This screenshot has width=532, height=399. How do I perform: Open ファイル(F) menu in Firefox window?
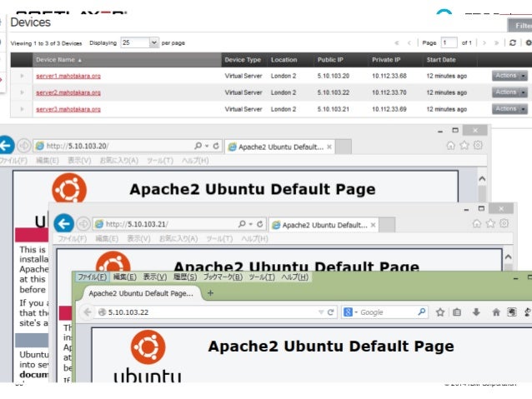coord(92,277)
